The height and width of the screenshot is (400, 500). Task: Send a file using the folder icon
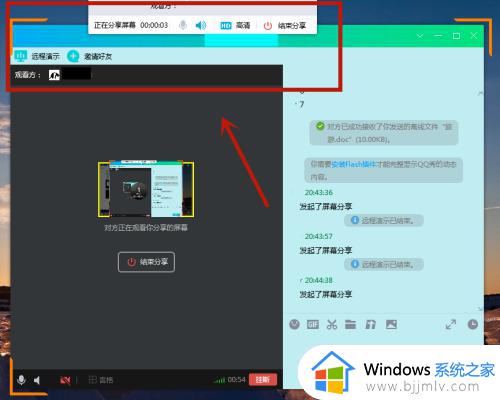350,324
